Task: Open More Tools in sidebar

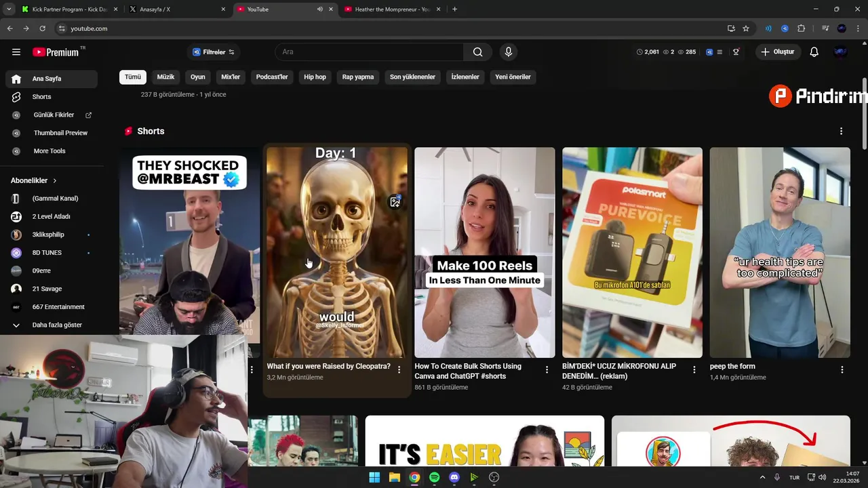Action: (x=52, y=151)
